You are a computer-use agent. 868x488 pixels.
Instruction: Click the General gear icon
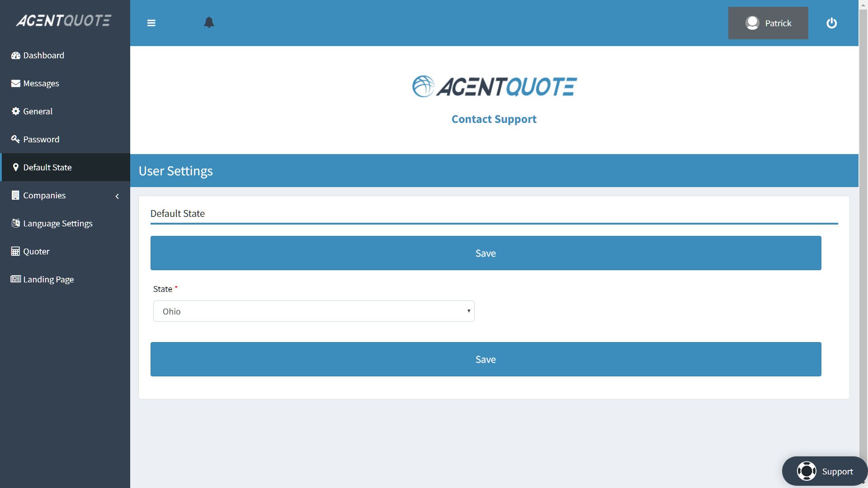(16, 111)
